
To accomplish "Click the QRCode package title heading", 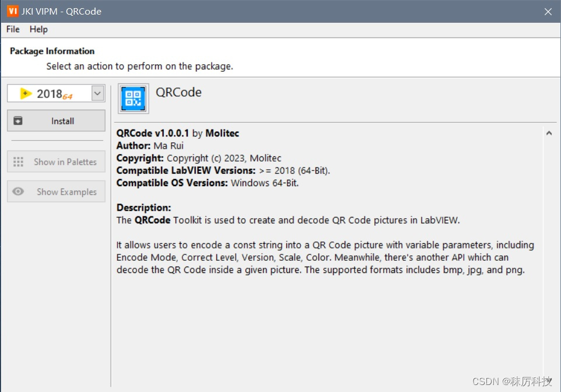I will (x=178, y=92).
